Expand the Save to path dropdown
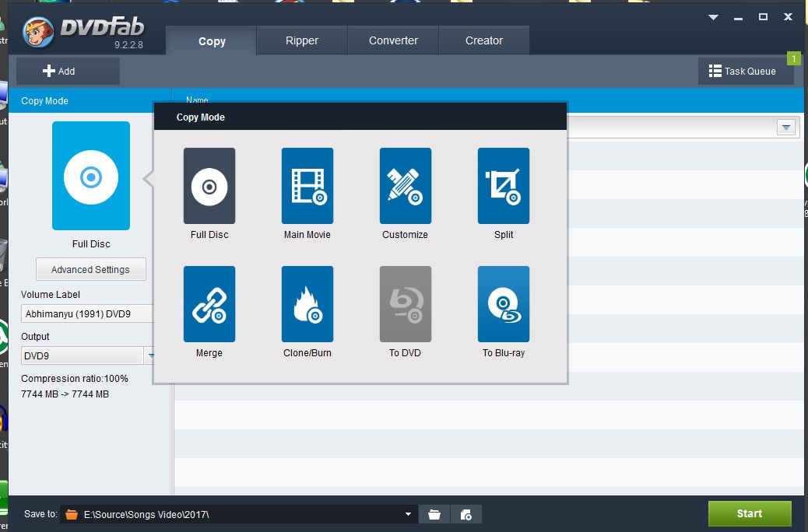 409,514
